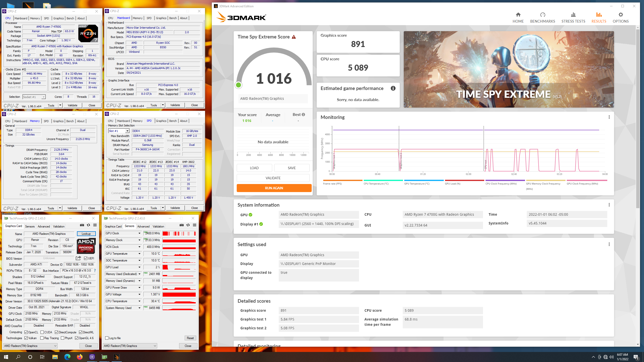Click the refresh icon in GPU-Z Sensors window
The width and height of the screenshot is (644, 362).
click(188, 225)
